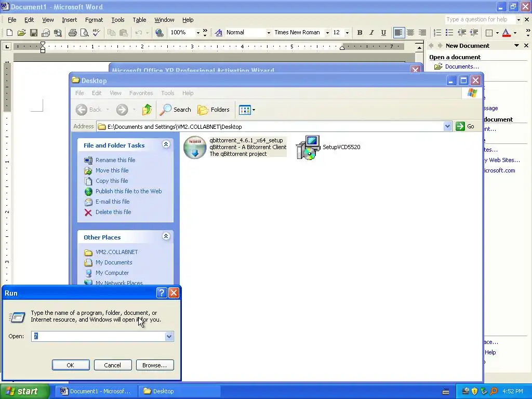Click the Go button beside Address bar
532x399 pixels.
click(465, 127)
